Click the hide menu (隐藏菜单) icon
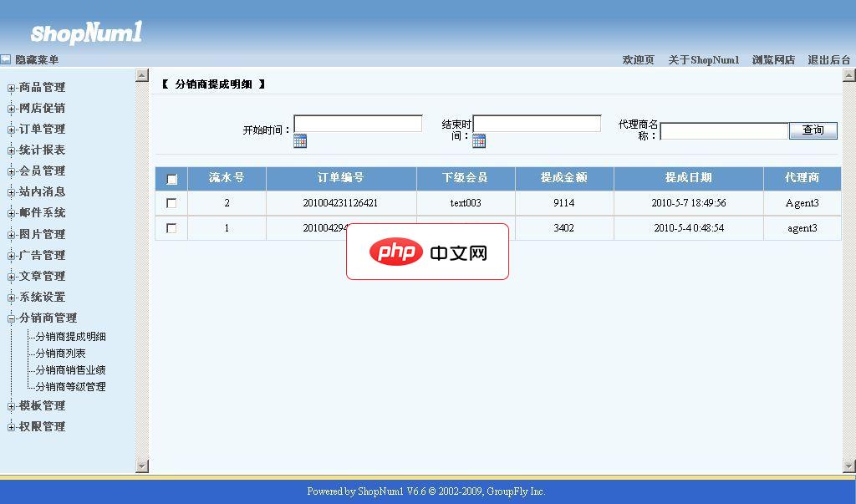The width and height of the screenshot is (856, 504). [5, 59]
